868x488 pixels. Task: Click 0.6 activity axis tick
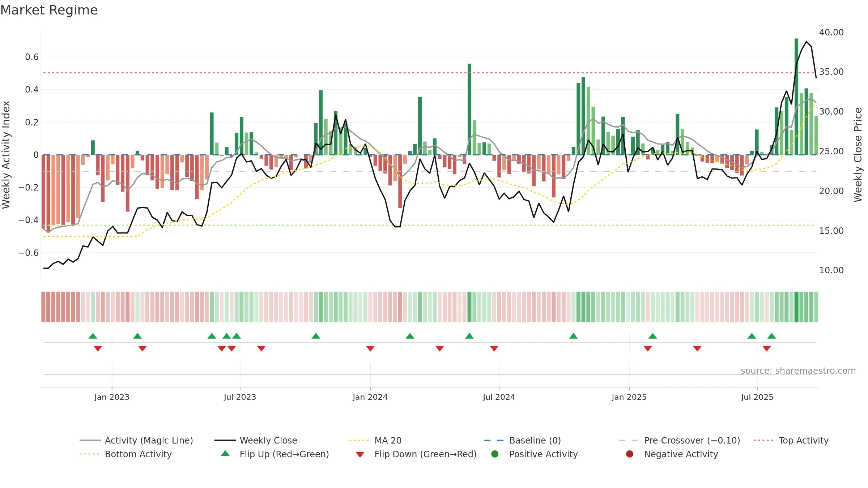[32, 57]
